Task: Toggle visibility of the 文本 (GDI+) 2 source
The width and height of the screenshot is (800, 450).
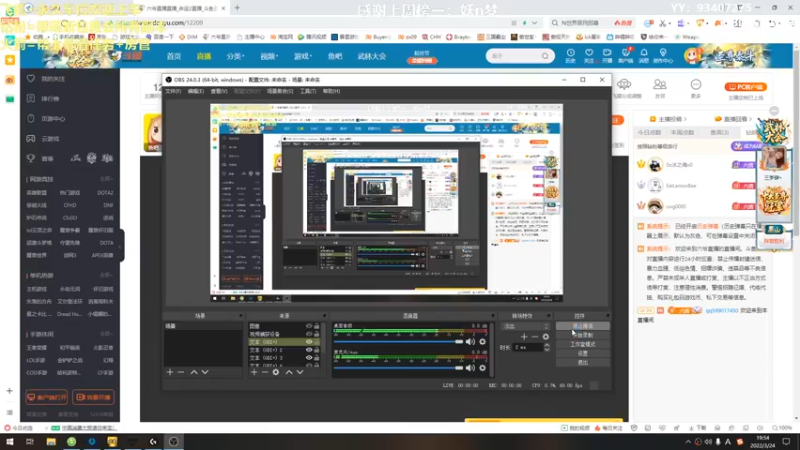Action: 309,350
